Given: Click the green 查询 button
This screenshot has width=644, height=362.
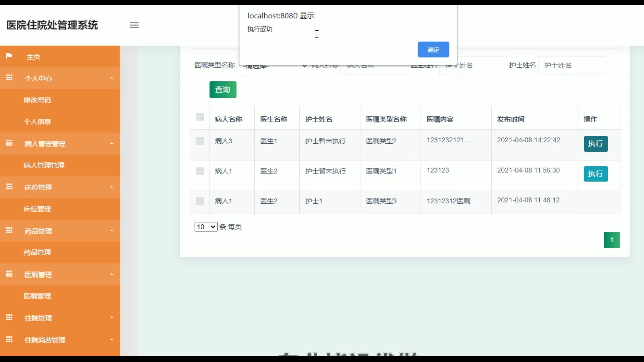Looking at the screenshot, I should pyautogui.click(x=223, y=90).
